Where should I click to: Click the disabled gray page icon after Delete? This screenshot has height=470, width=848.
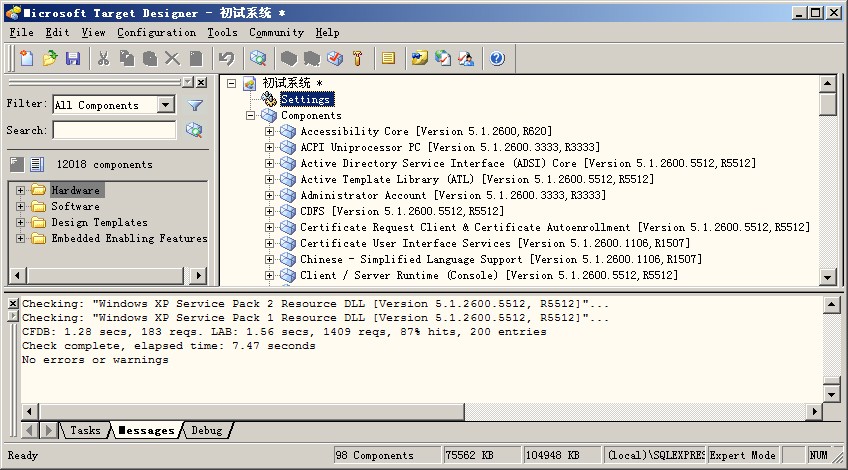(x=196, y=58)
